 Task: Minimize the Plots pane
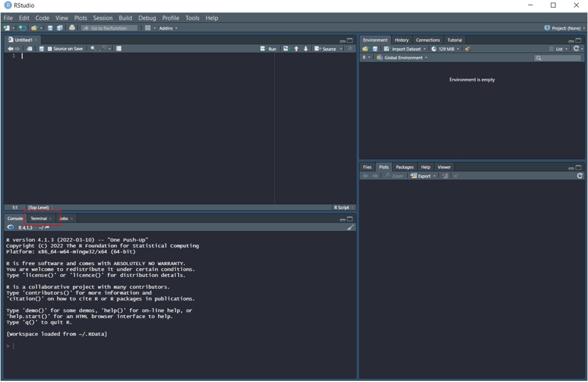pyautogui.click(x=571, y=168)
